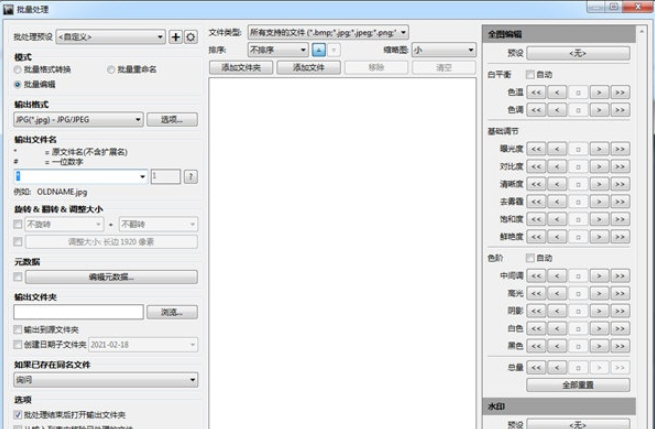This screenshot has width=655, height=429.
Task: Enable 调整大小 resize checkbox
Action: [x=18, y=242]
